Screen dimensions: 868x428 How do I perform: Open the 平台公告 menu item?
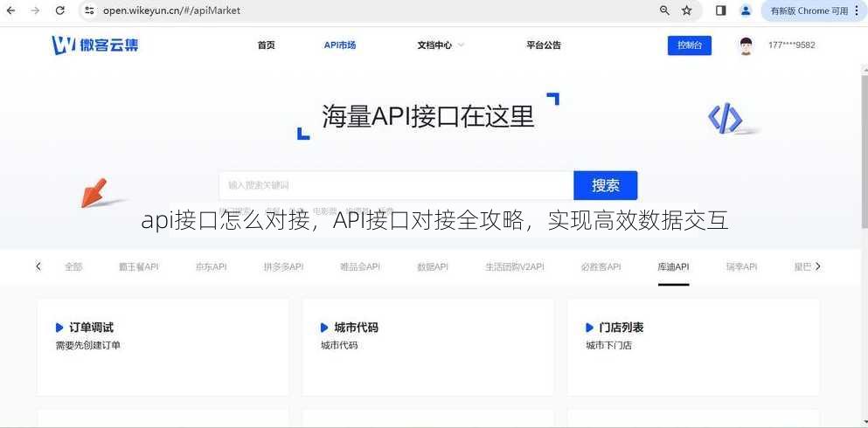(x=544, y=45)
